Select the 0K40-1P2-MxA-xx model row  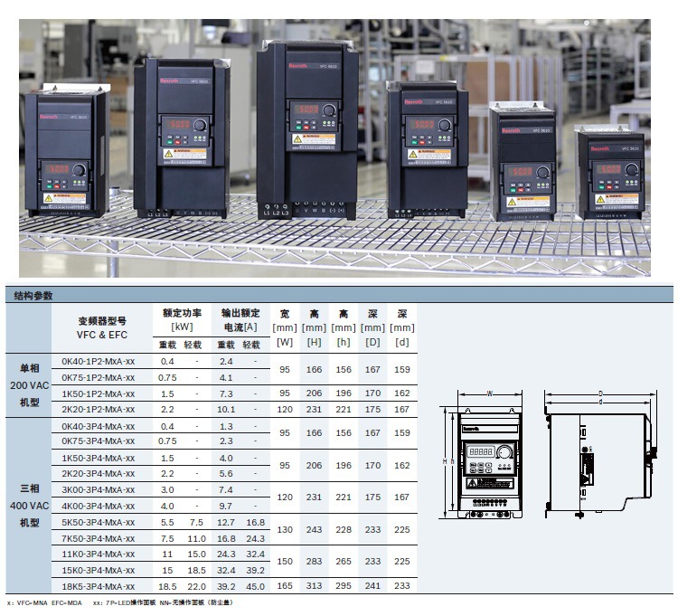tap(99, 361)
